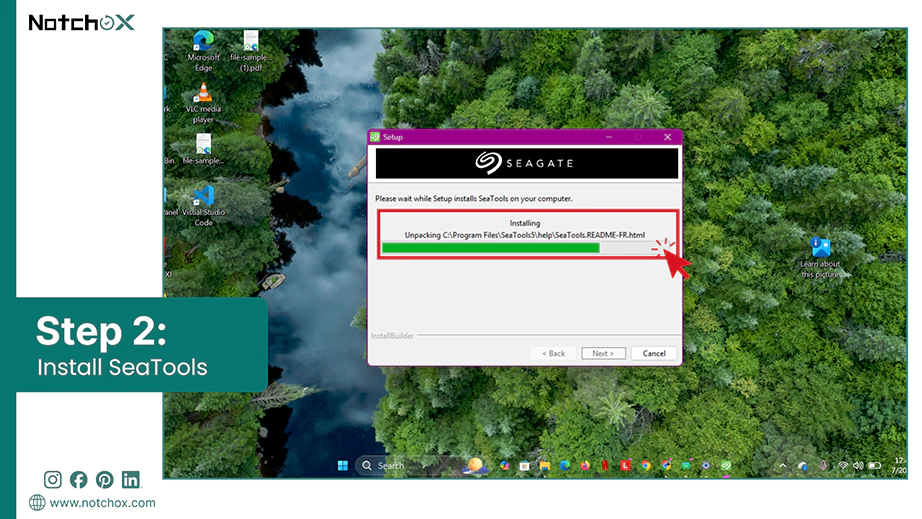Open Copilot from the taskbar
Screen dimensions: 922x519
[x=505, y=466]
